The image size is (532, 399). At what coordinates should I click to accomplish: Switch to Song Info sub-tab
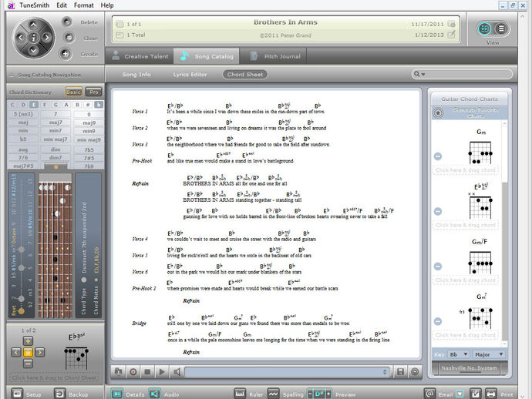(136, 74)
